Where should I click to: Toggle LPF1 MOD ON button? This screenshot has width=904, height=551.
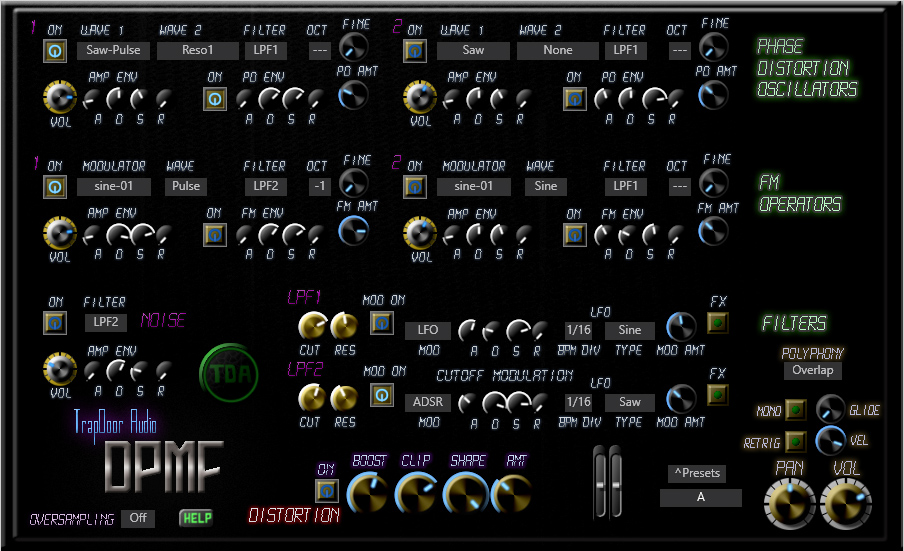[x=382, y=323]
